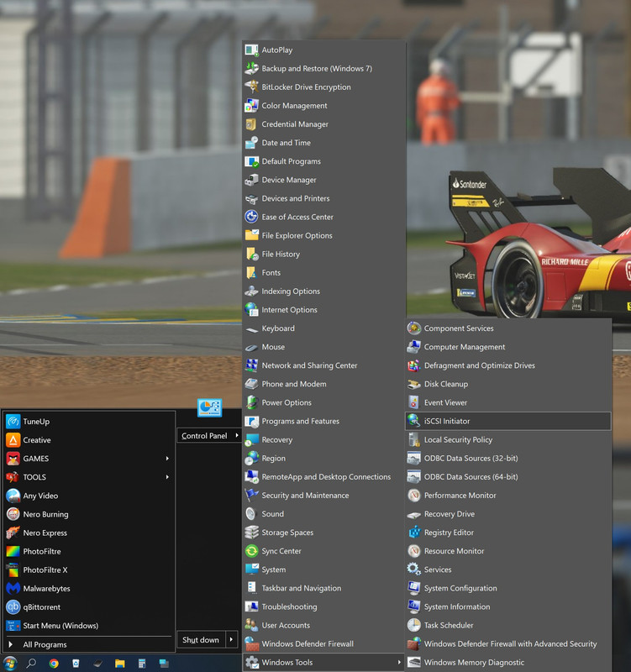Image resolution: width=631 pixels, height=672 pixels.
Task: Open the Component Services icon
Action: 414,328
